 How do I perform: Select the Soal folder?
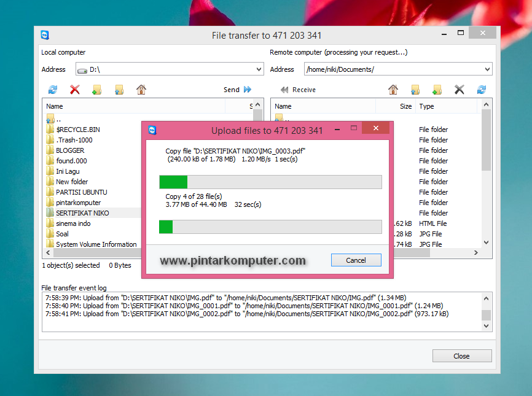tap(62, 234)
